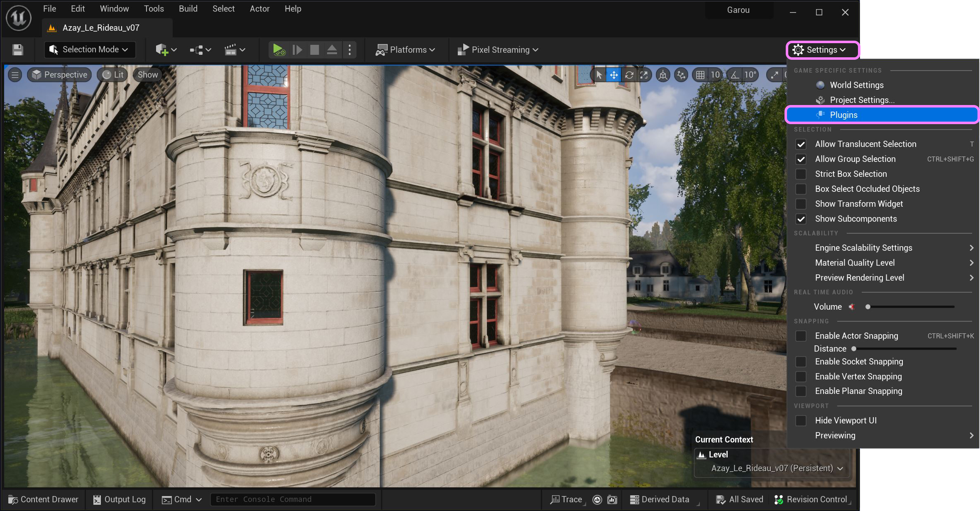Open the Platforms dropdown
980x511 pixels.
(x=405, y=50)
